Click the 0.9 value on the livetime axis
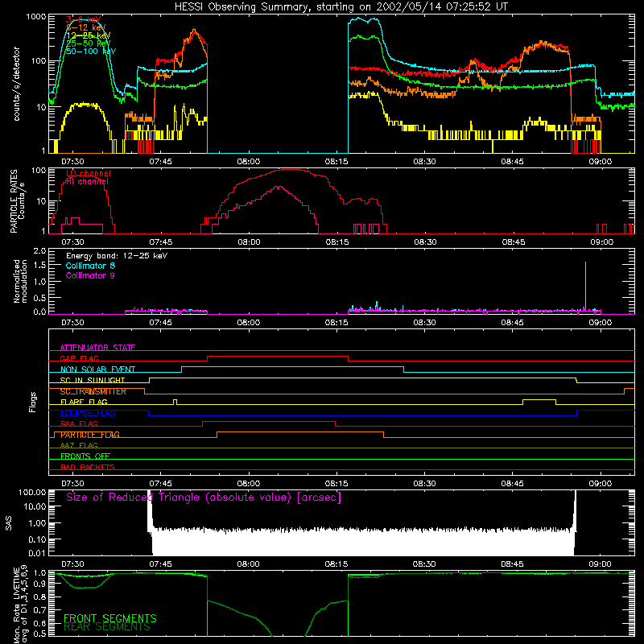The image size is (644, 644). click(39, 583)
